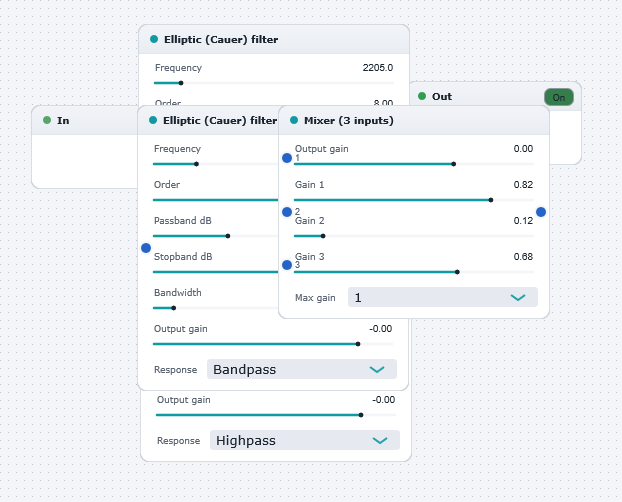Click teal dot of the front Elliptic filter header
Viewport: 622px width, 502px height.
pos(153,120)
